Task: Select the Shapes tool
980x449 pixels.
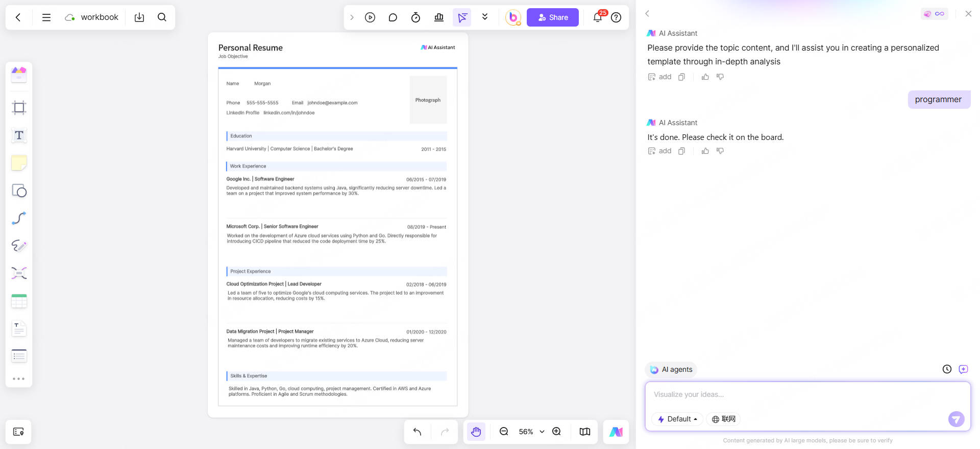Action: (x=19, y=191)
